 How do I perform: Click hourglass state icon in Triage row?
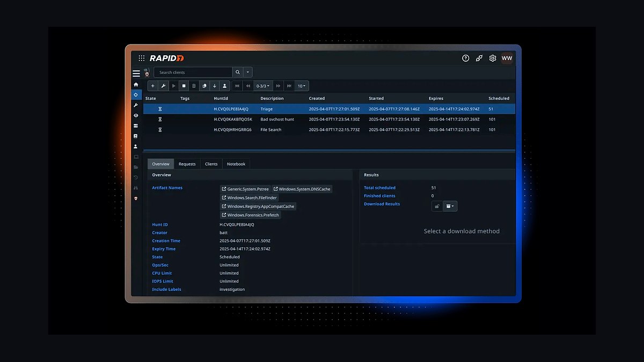pos(160,109)
